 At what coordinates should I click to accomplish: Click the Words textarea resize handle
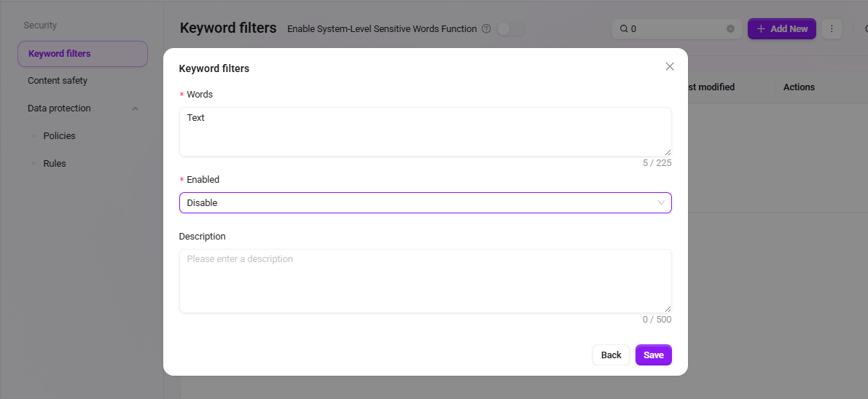668,152
